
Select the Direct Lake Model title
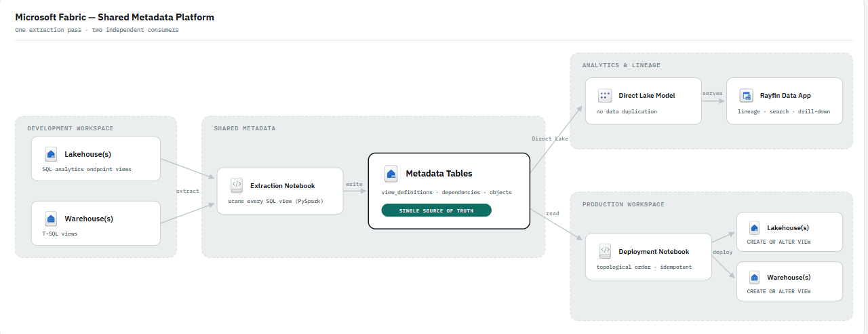point(647,96)
